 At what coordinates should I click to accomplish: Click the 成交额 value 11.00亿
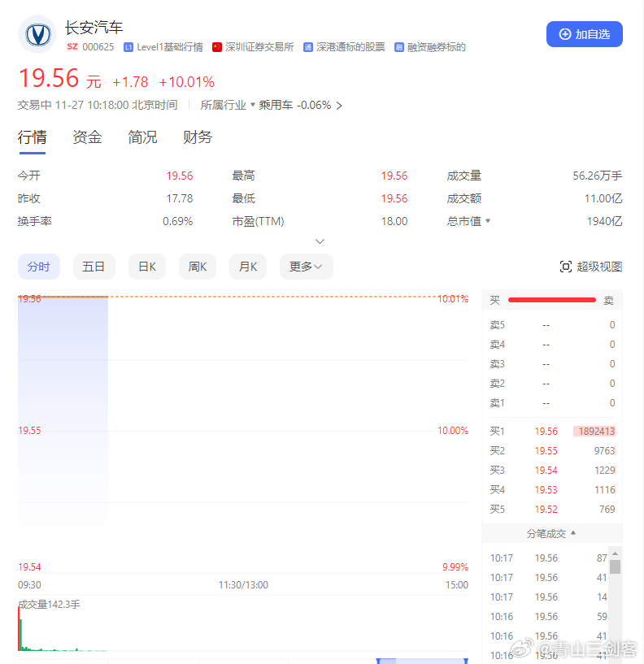tap(603, 198)
